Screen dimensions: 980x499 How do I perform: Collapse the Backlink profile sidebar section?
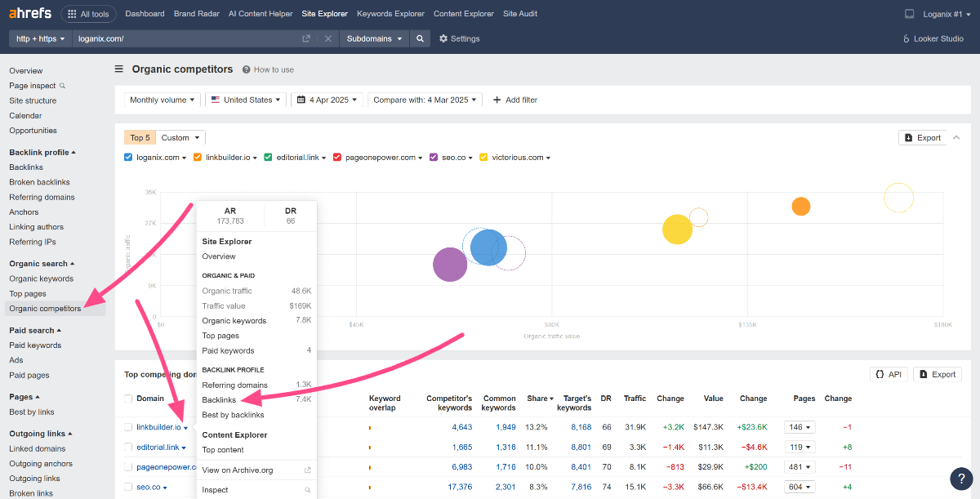click(x=42, y=152)
